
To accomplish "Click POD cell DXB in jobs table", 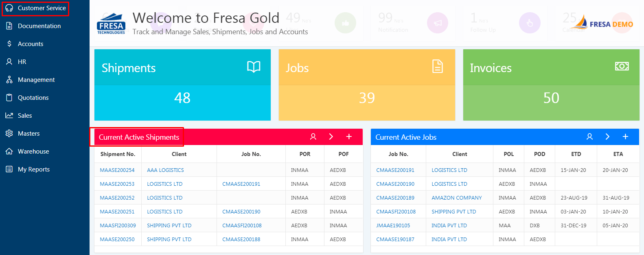I will (x=535, y=225).
